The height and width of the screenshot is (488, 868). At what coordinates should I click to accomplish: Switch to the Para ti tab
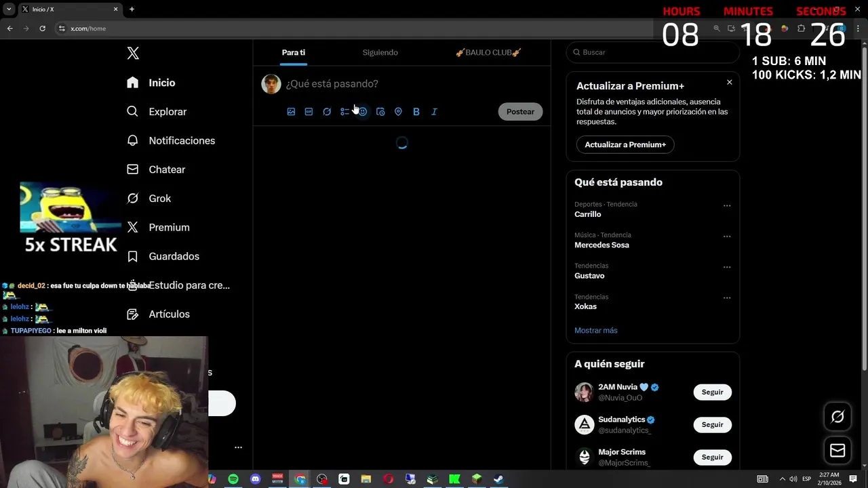coord(294,52)
